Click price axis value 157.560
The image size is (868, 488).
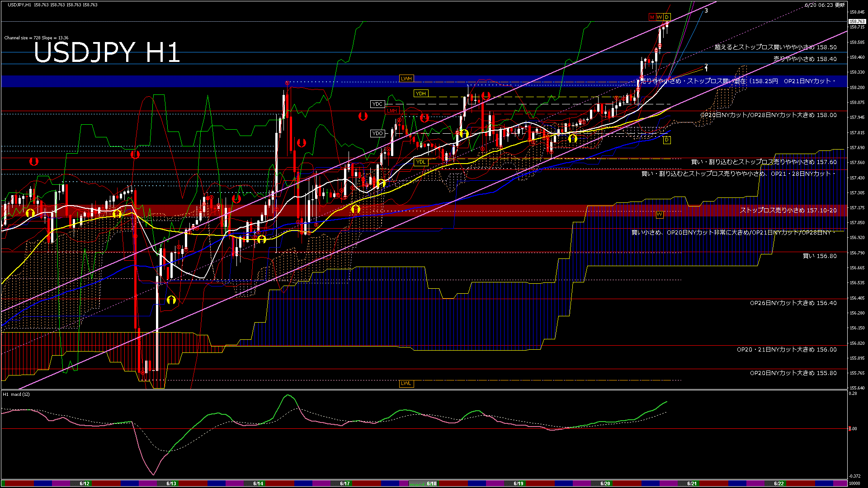coord(857,163)
